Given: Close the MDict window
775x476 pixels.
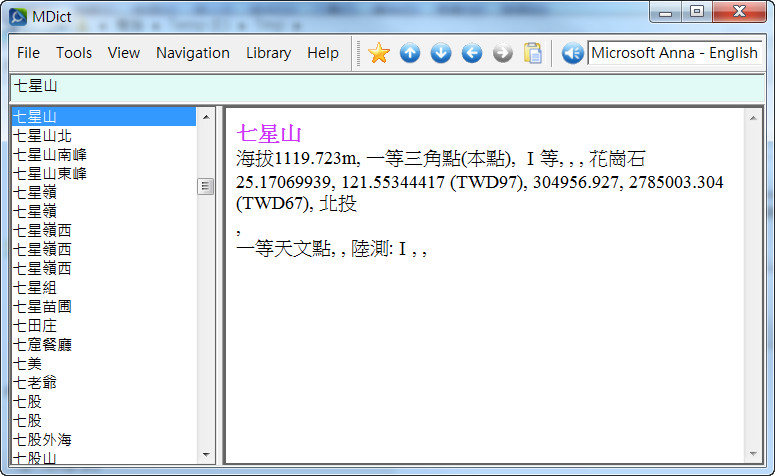Looking at the screenshot, I should pyautogui.click(x=739, y=12).
